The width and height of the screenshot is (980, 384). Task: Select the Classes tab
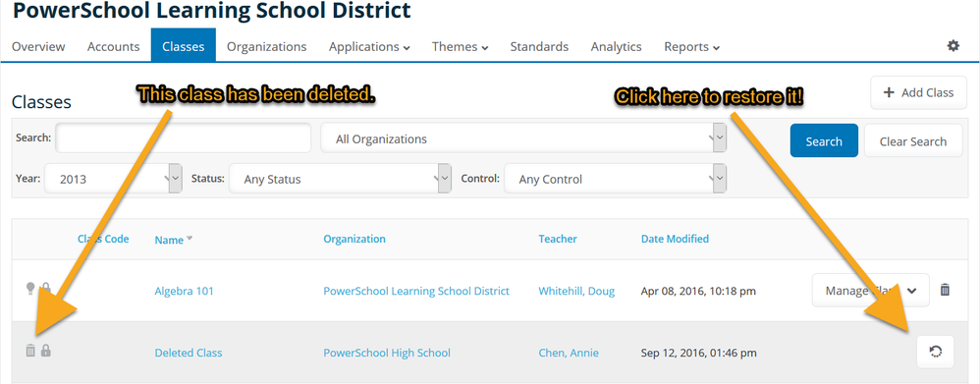coord(183,46)
